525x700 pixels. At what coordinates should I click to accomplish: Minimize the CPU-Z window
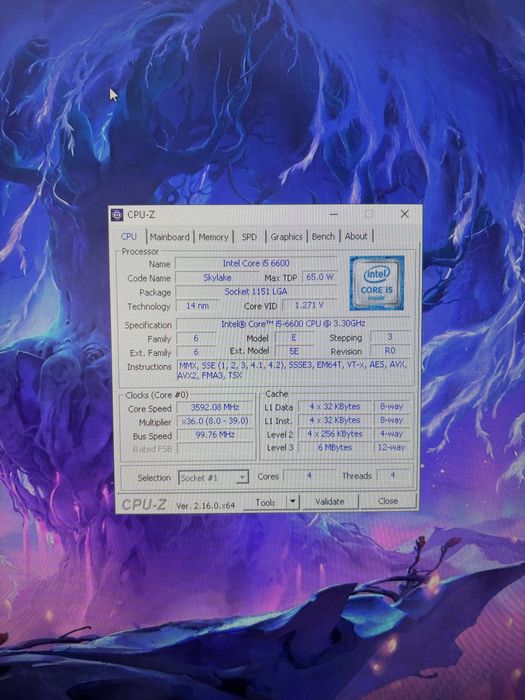tap(333, 214)
